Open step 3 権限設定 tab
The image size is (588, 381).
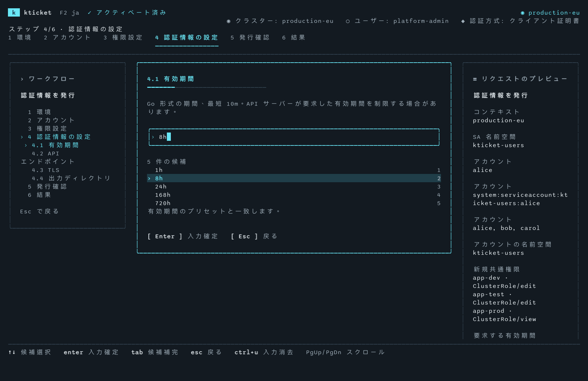pos(123,37)
